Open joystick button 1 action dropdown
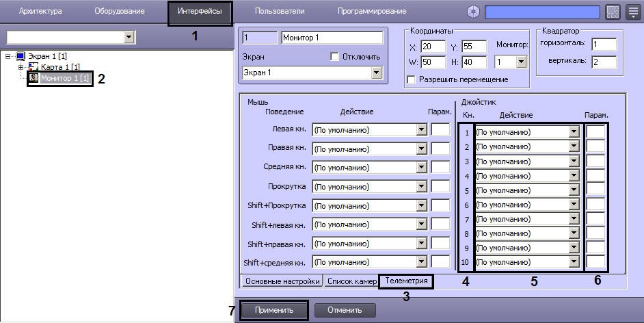Viewport: 644px width, 323px height. [574, 132]
